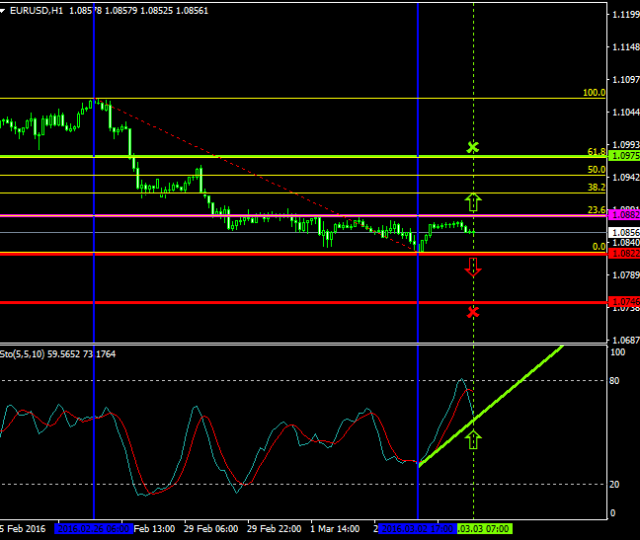Select the Sto(5,5,10) indicator label
The height and width of the screenshot is (540, 640).
coord(29,354)
